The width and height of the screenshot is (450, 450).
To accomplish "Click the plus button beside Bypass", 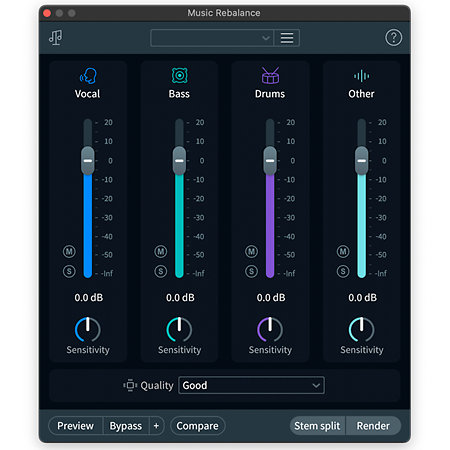I will pos(156,426).
